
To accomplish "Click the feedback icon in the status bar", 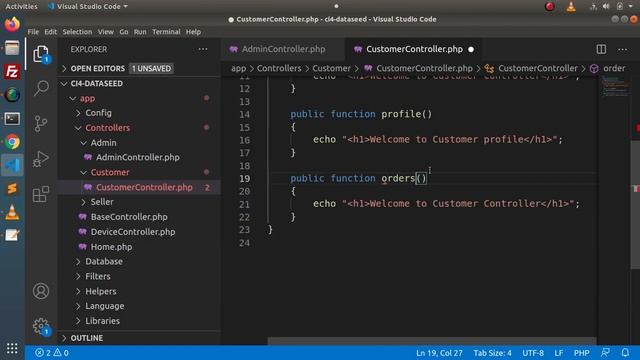I will [x=606, y=353].
